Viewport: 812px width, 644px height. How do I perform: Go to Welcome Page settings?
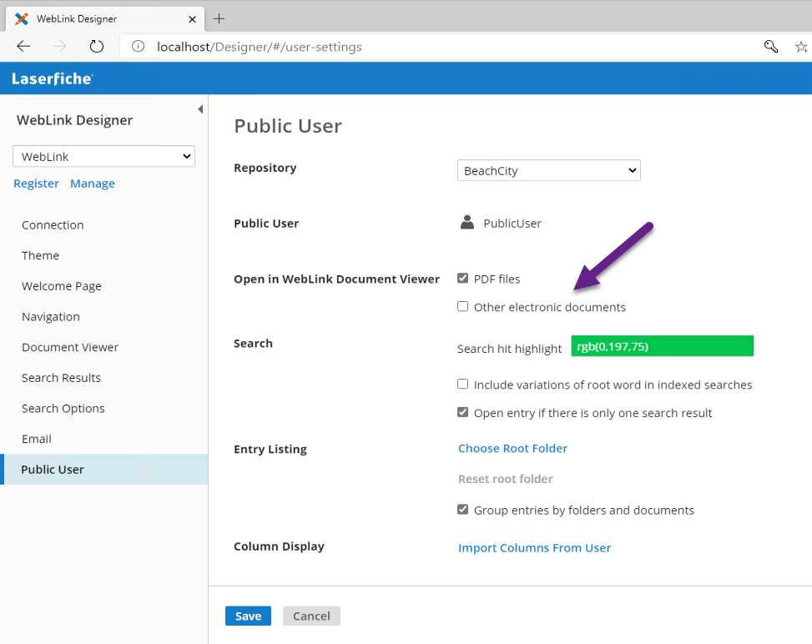click(62, 286)
